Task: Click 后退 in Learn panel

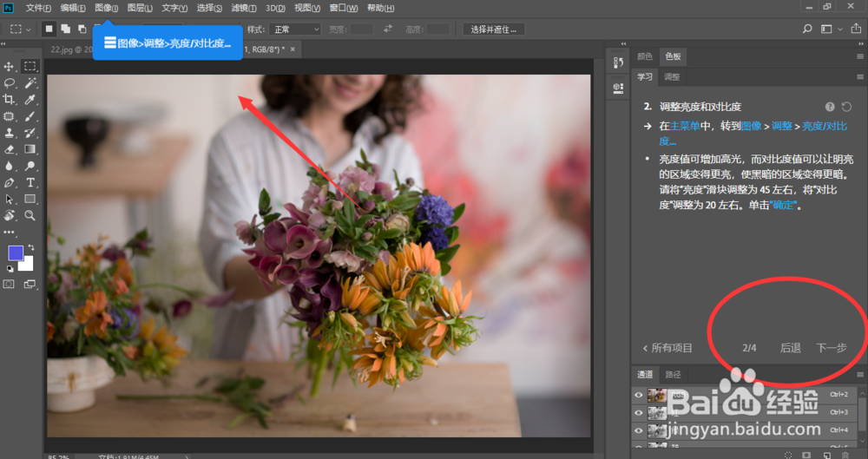Action: pos(790,348)
